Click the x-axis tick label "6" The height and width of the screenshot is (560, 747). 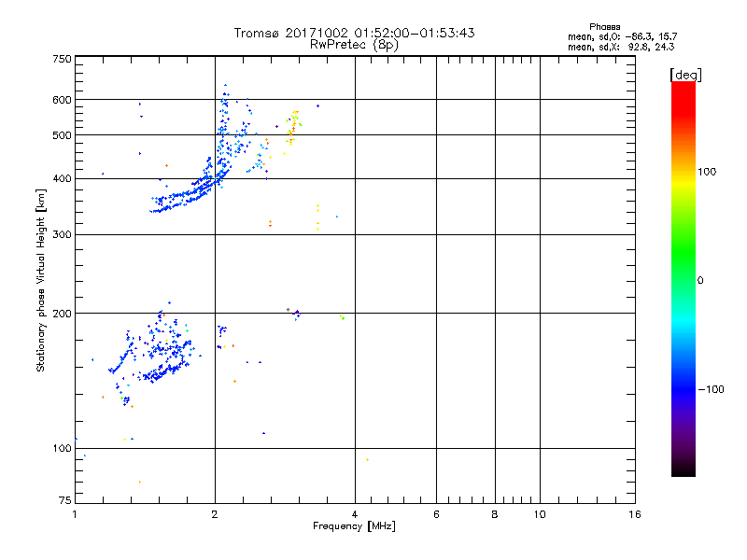coord(436,514)
